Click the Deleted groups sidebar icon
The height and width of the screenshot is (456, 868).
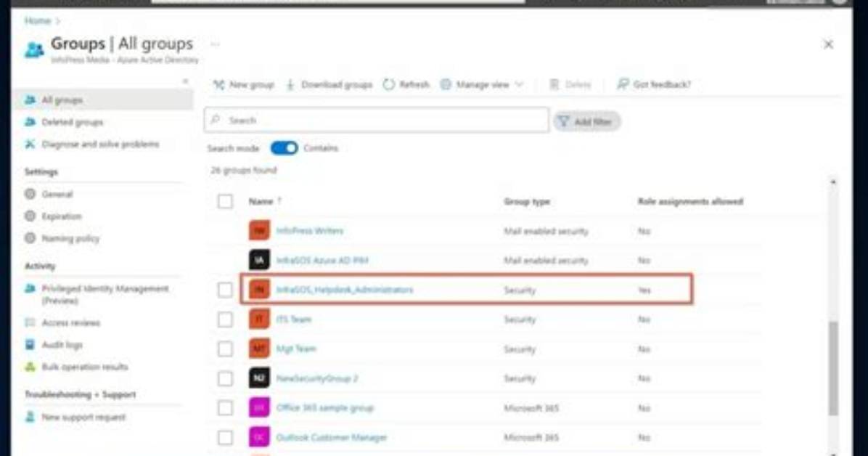30,122
